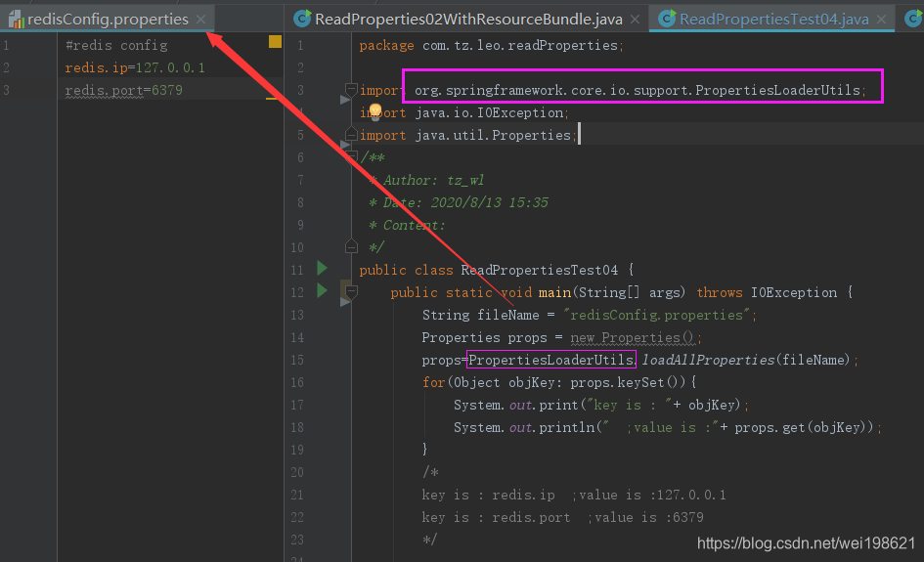Click the redis.port=6379 line
The height and width of the screenshot is (562, 924).
click(124, 90)
